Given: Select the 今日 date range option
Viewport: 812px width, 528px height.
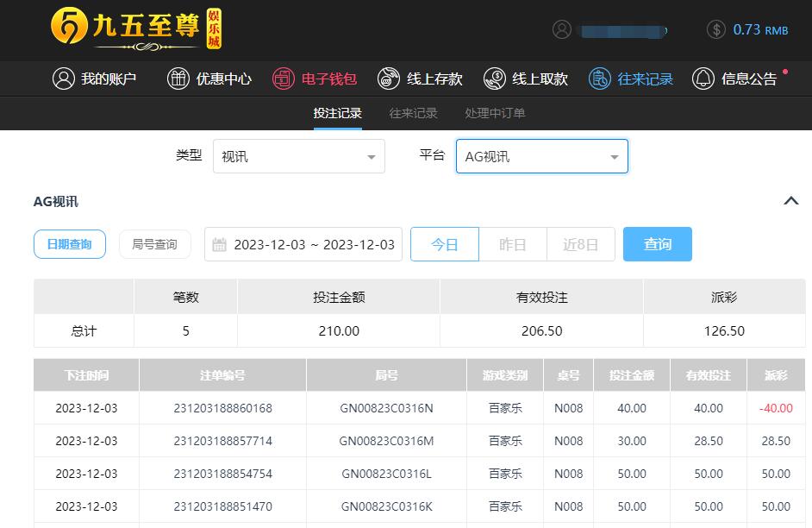Looking at the screenshot, I should [444, 244].
